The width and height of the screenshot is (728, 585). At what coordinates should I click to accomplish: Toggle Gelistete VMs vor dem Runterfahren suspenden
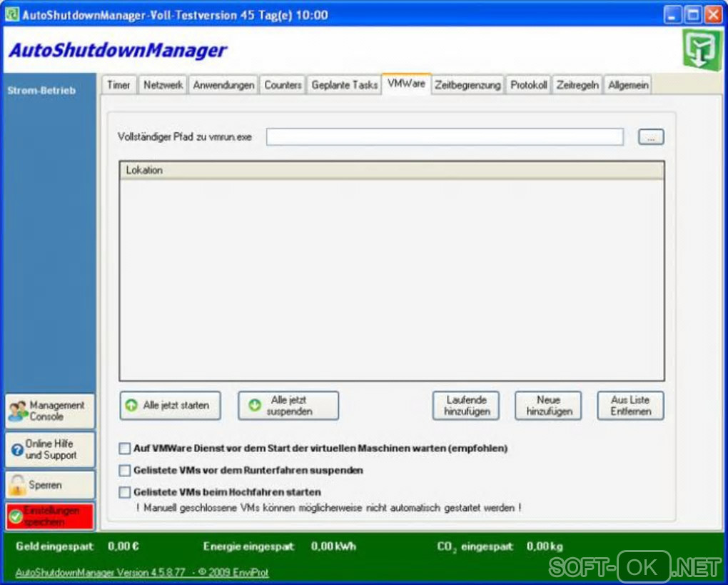coord(124,470)
